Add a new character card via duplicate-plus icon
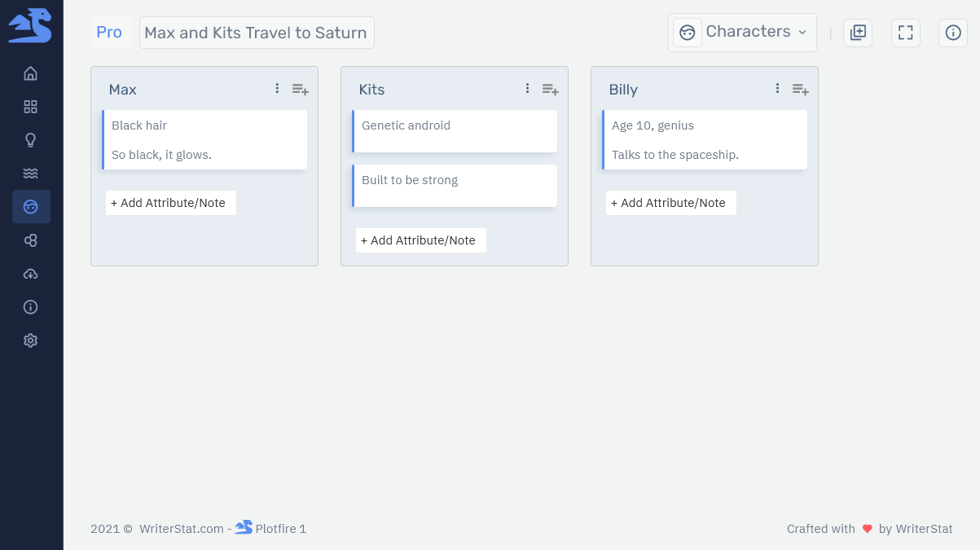The image size is (980, 550). 858,33
